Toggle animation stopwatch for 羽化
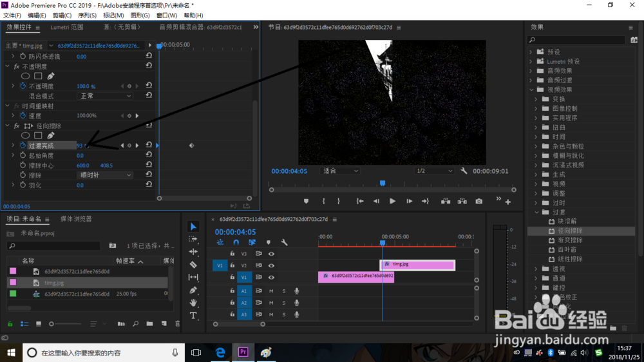Image resolution: width=644 pixels, height=362 pixels. 23,186
